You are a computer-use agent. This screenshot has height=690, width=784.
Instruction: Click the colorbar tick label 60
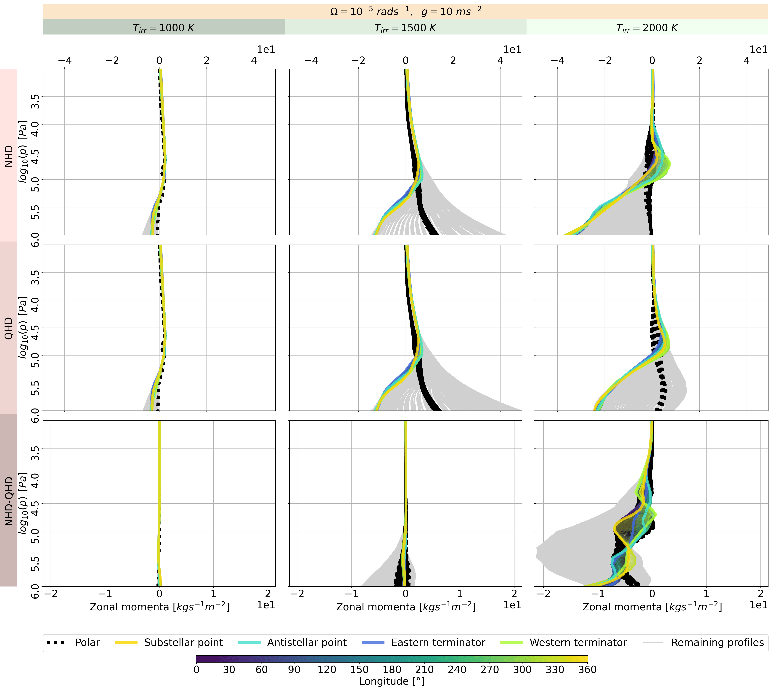click(262, 670)
